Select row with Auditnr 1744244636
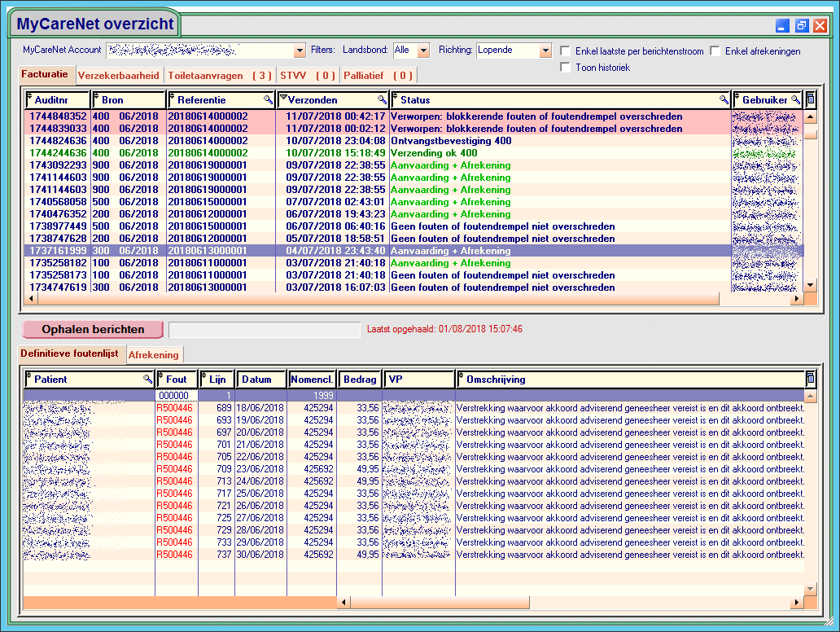 tap(57, 153)
